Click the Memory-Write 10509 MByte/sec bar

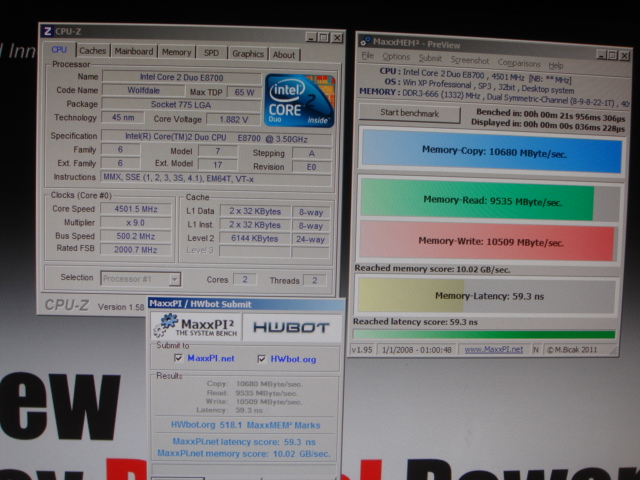[x=489, y=242]
